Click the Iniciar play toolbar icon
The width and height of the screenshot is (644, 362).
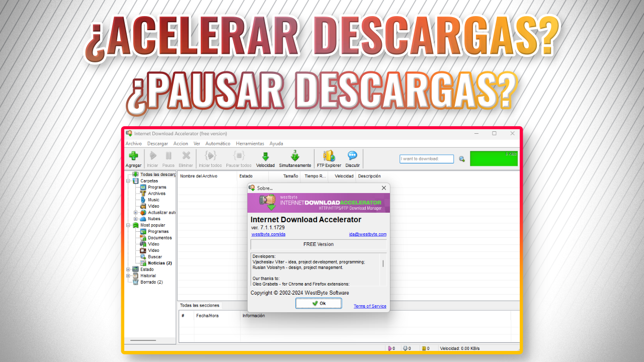tap(152, 159)
